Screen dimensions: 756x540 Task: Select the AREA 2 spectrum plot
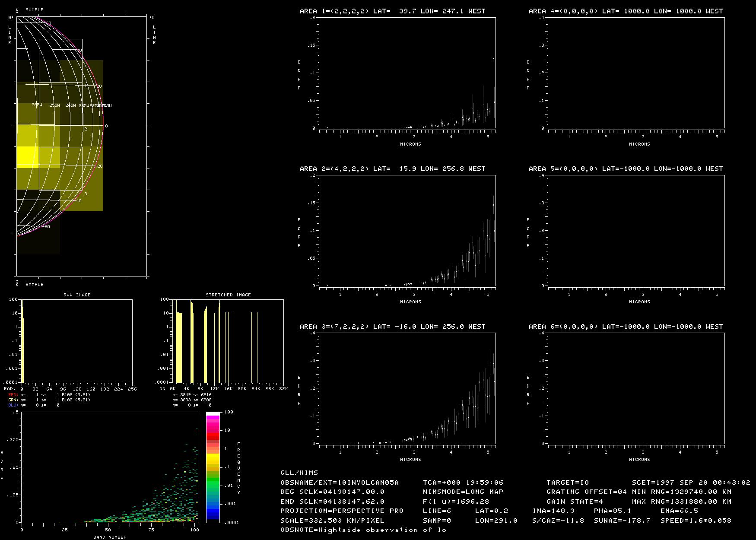point(407,230)
